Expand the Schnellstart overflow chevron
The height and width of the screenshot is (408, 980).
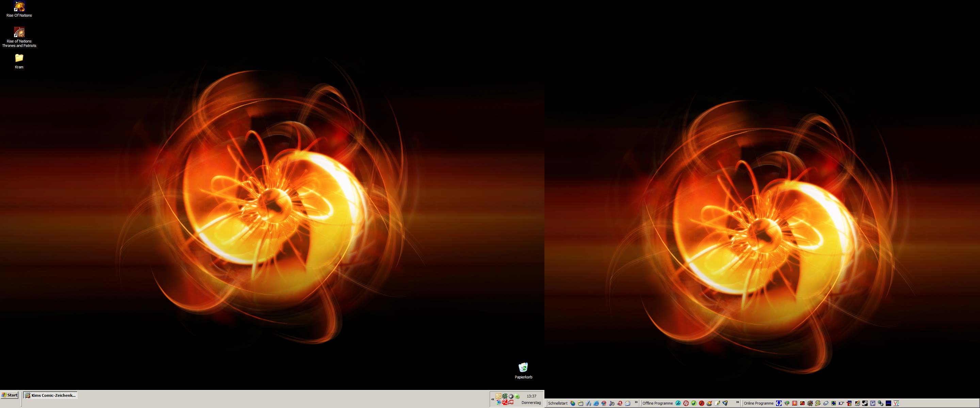[636, 402]
